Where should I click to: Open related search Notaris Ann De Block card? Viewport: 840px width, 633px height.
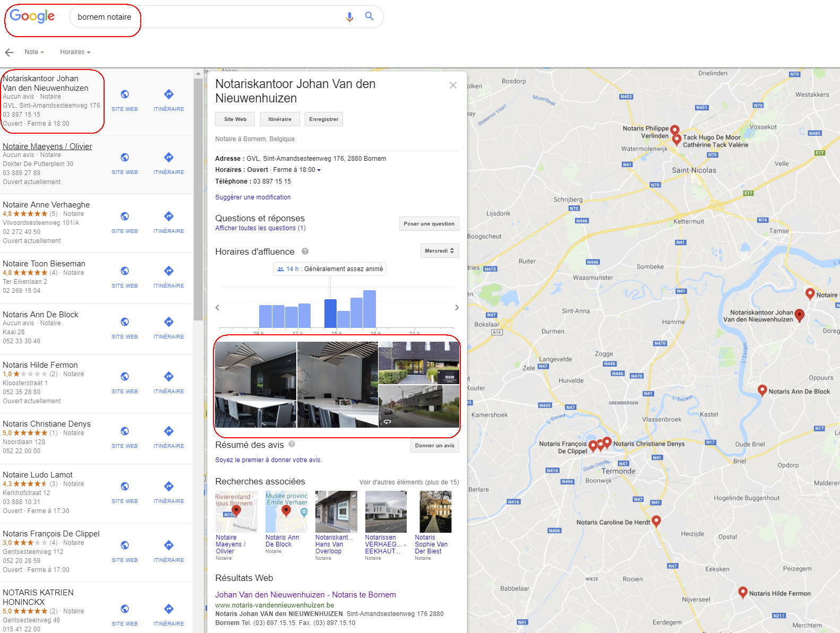coord(286,523)
